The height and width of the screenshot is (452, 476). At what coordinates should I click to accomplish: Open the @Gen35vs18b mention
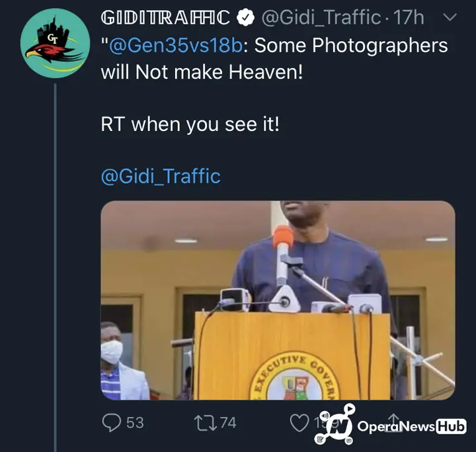pyautogui.click(x=175, y=45)
